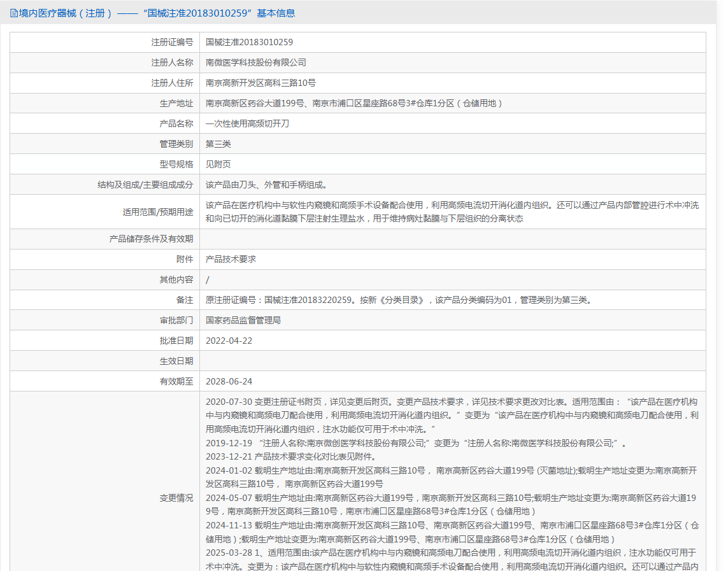
Task: Select the change entry dated 2024-11-13
Action: [452, 533]
